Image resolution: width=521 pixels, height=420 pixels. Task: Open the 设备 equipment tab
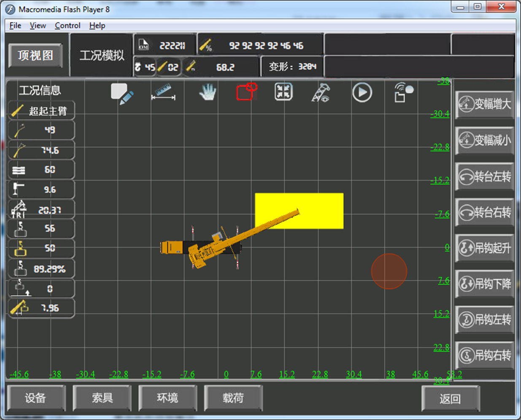[x=35, y=398]
